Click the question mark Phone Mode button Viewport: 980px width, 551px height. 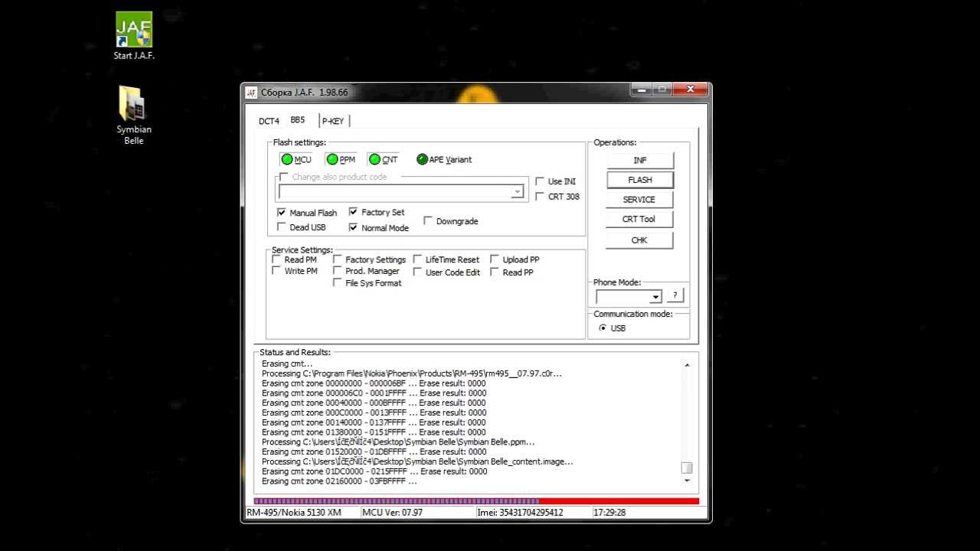675,295
